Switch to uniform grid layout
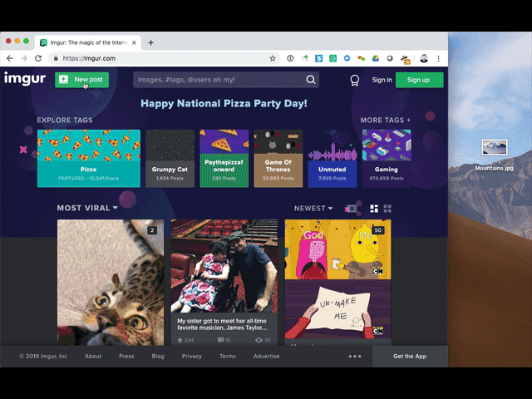Viewport: 532px width, 399px height. click(387, 209)
